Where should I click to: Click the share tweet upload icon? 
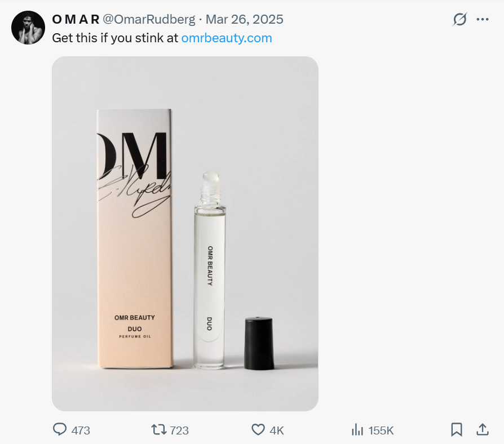point(483,429)
